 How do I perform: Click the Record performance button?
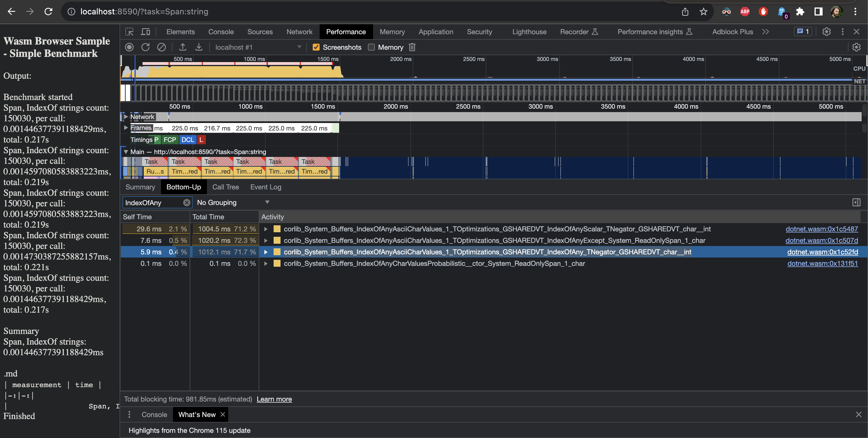point(129,47)
